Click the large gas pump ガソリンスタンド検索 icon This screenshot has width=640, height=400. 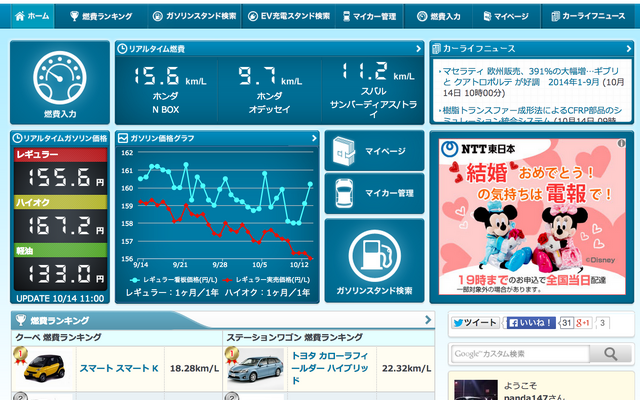click(374, 256)
